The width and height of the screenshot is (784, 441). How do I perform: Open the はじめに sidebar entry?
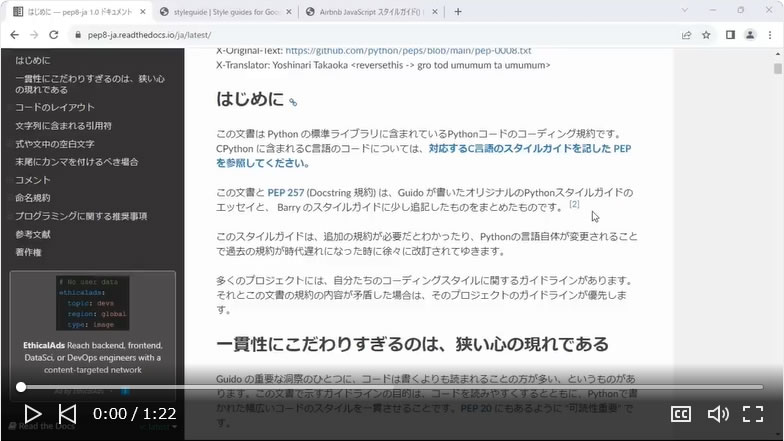point(33,60)
